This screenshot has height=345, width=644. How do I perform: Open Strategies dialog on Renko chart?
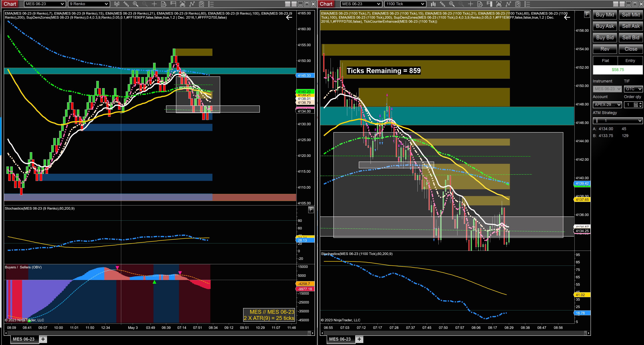192,4
